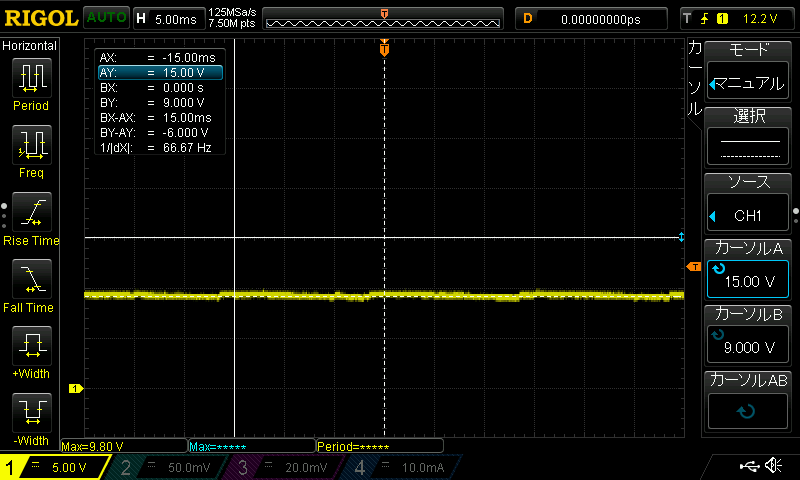Select the Cursor A 15.00 V button
Screen dimensions: 800x480
[750, 269]
